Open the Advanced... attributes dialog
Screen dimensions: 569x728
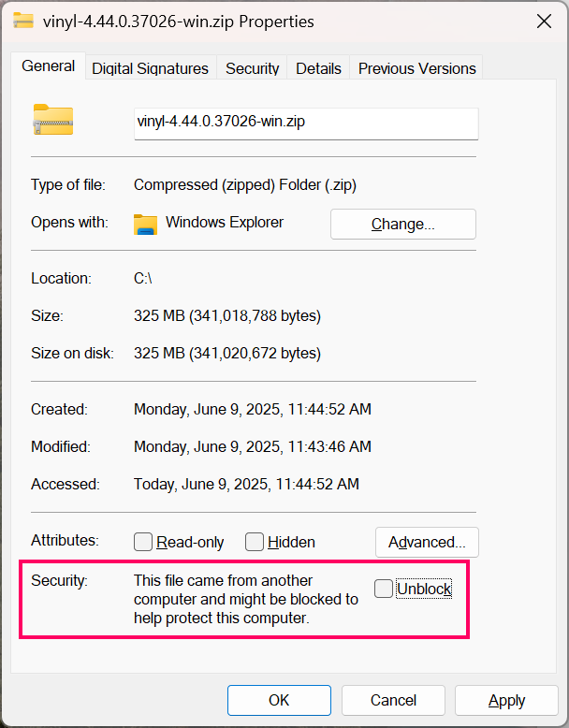point(427,542)
